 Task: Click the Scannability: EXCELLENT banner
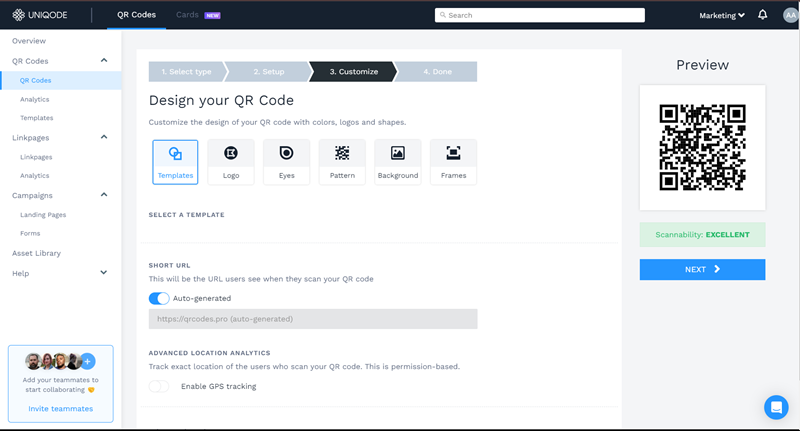pyautogui.click(x=702, y=235)
